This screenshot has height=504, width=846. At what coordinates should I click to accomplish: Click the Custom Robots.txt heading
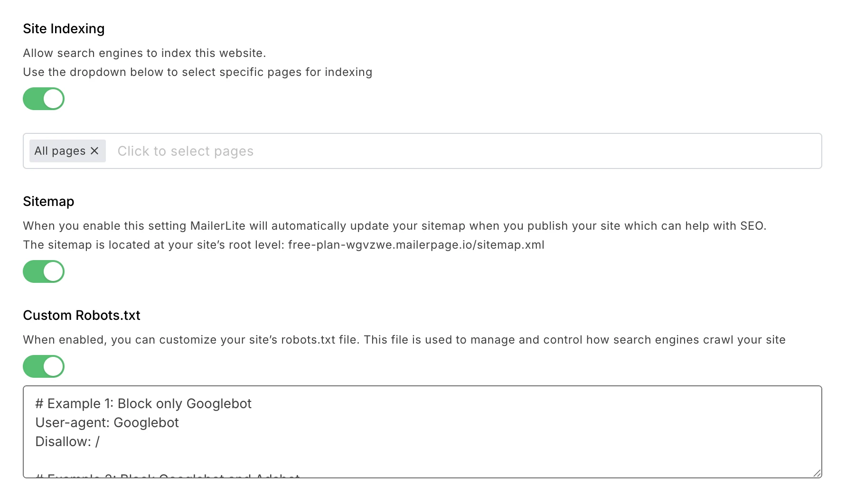82,315
